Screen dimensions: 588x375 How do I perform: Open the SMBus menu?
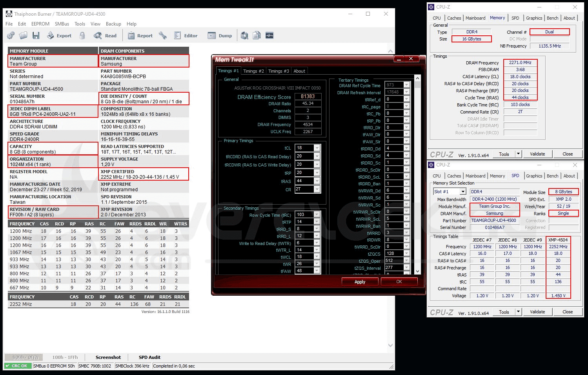coord(62,24)
